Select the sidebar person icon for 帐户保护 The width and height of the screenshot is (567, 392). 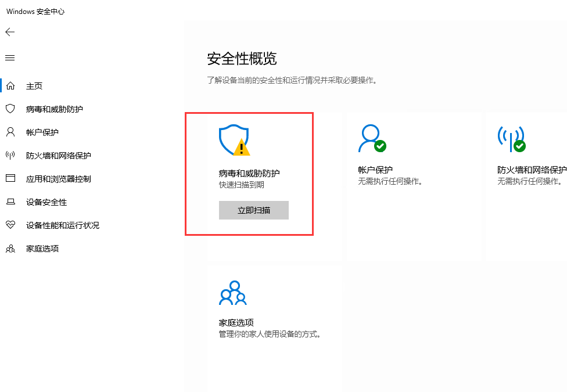pyautogui.click(x=10, y=132)
